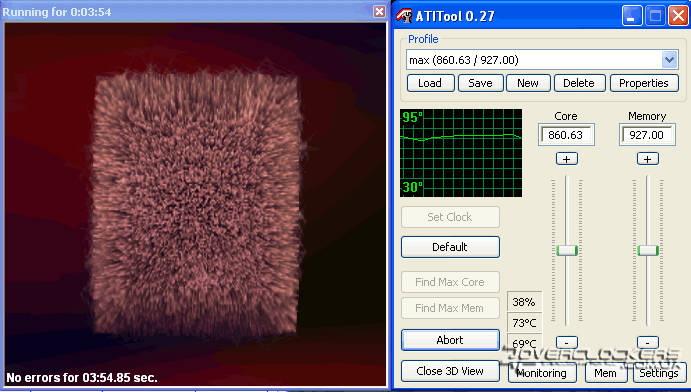Click the Save profile button
Viewport: 691px width, 392px height.
(480, 83)
